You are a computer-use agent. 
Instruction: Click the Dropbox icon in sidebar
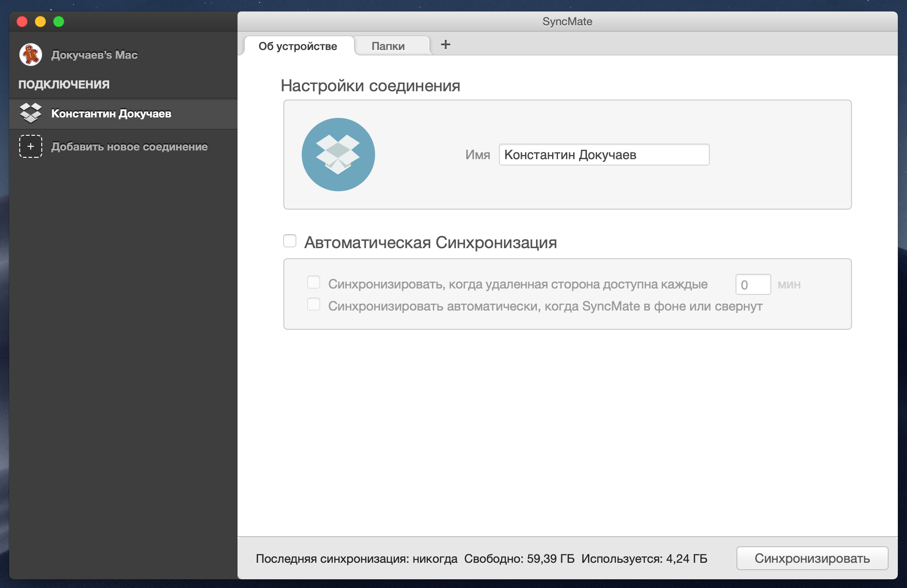tap(31, 113)
